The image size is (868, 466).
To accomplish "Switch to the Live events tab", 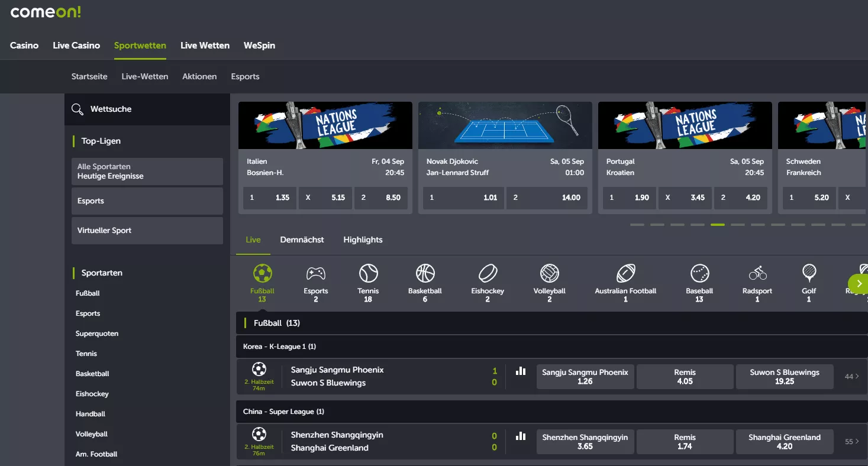I will click(253, 240).
